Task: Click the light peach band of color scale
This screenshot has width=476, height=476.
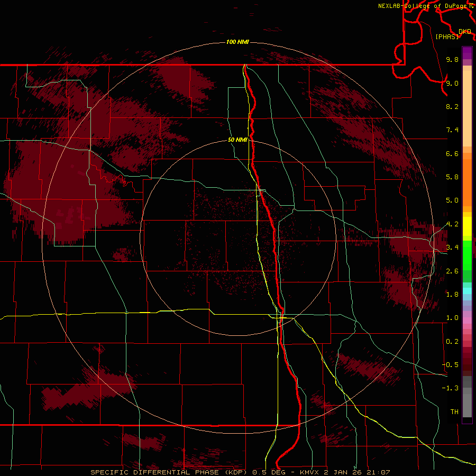Action: coord(467,108)
